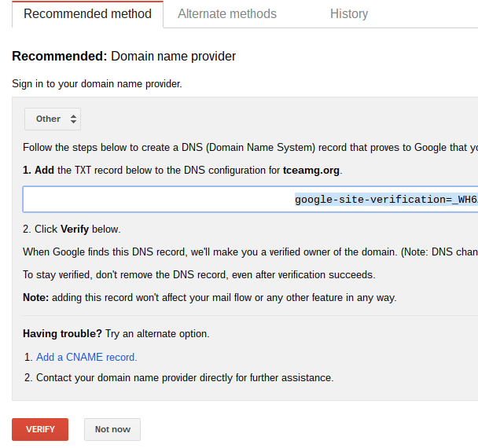The width and height of the screenshot is (478, 448).
Task: Open the Alternate methods tab
Action: (227, 14)
